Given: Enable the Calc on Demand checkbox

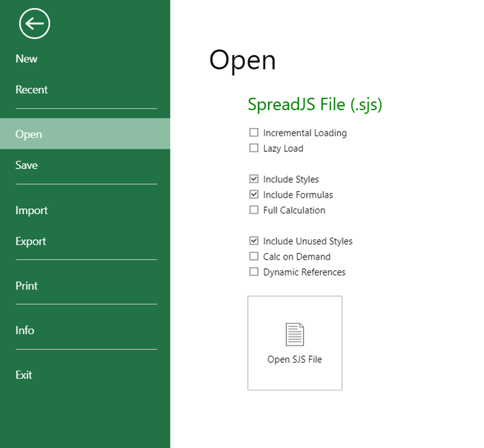Looking at the screenshot, I should coord(254,256).
